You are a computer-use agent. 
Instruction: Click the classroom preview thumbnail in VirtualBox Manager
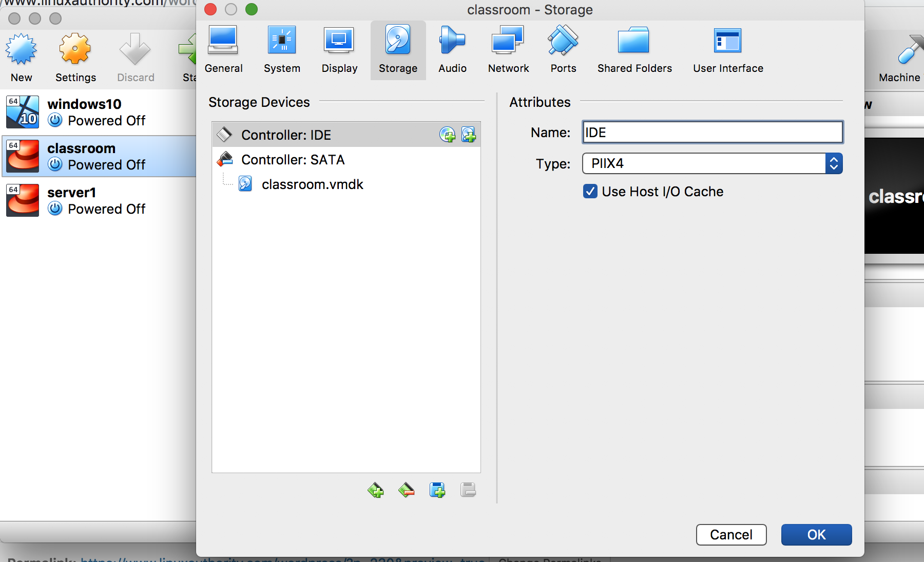894,196
